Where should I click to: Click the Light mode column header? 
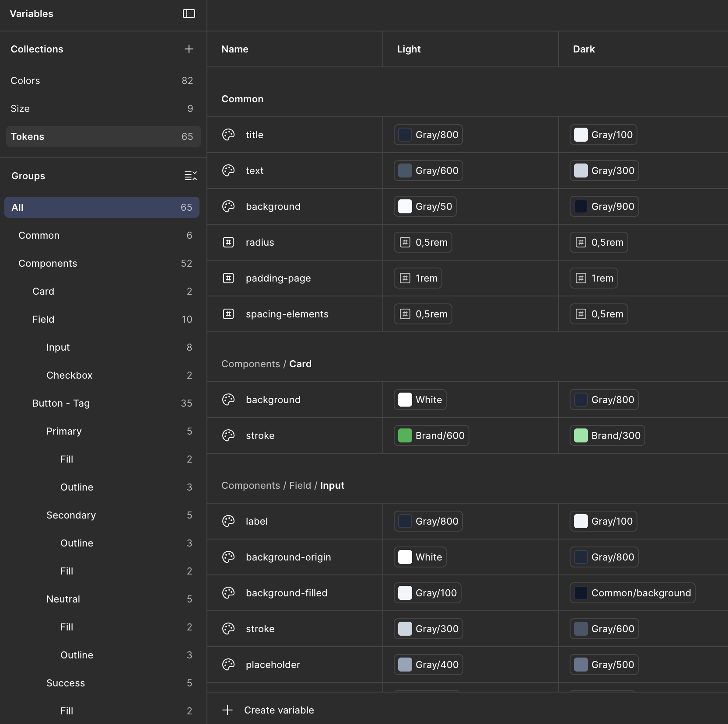(471, 49)
